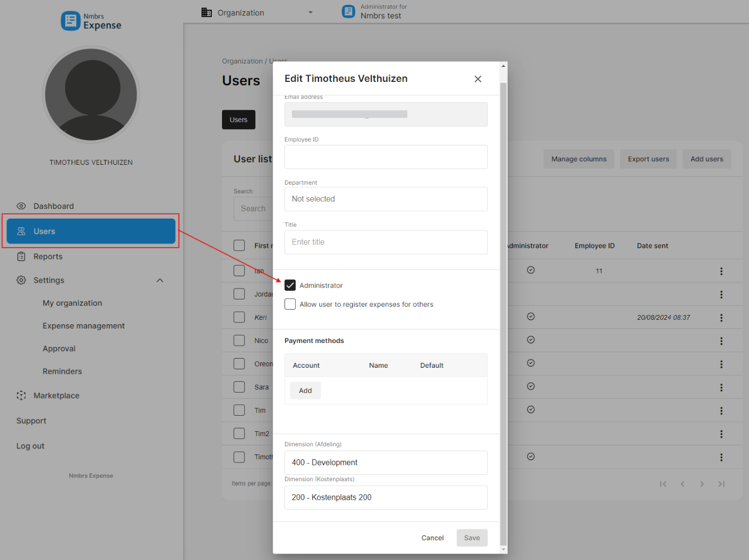Click the Add users button
Screen dimensions: 749x560
pyautogui.click(x=707, y=159)
